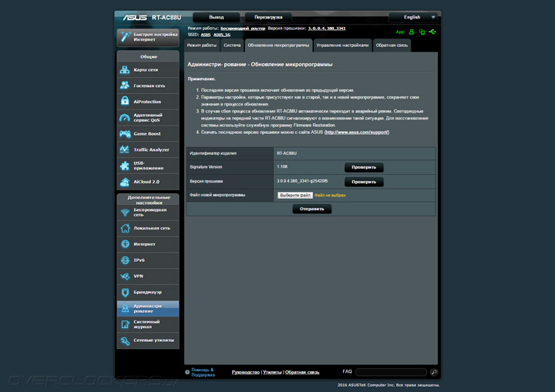Open the IPv6 globe icon
The width and height of the screenshot is (555, 392).
[125, 260]
